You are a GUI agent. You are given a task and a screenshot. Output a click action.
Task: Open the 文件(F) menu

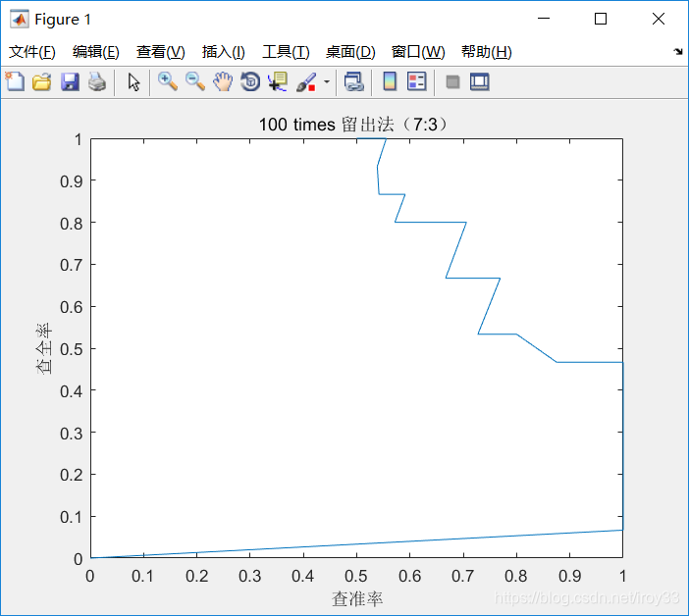[32, 52]
